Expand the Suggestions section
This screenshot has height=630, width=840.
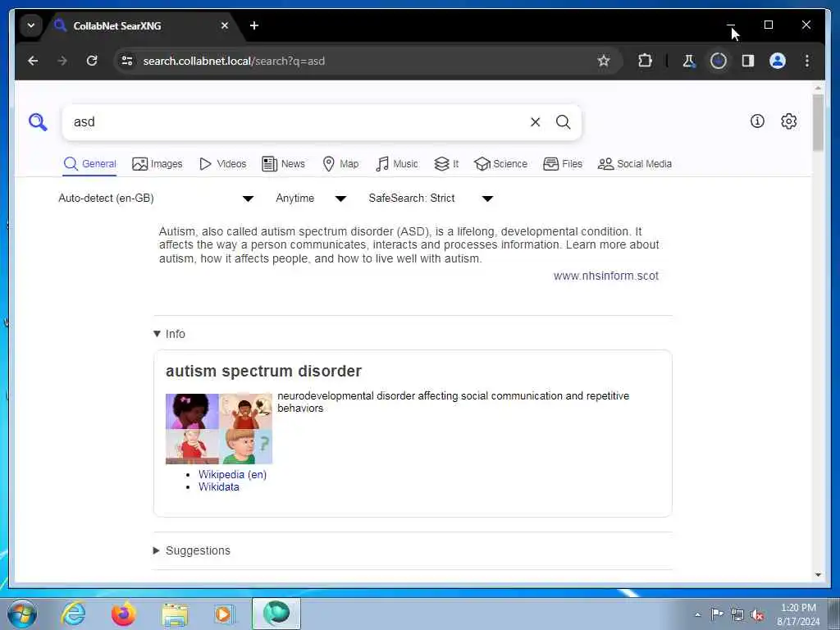coord(192,550)
